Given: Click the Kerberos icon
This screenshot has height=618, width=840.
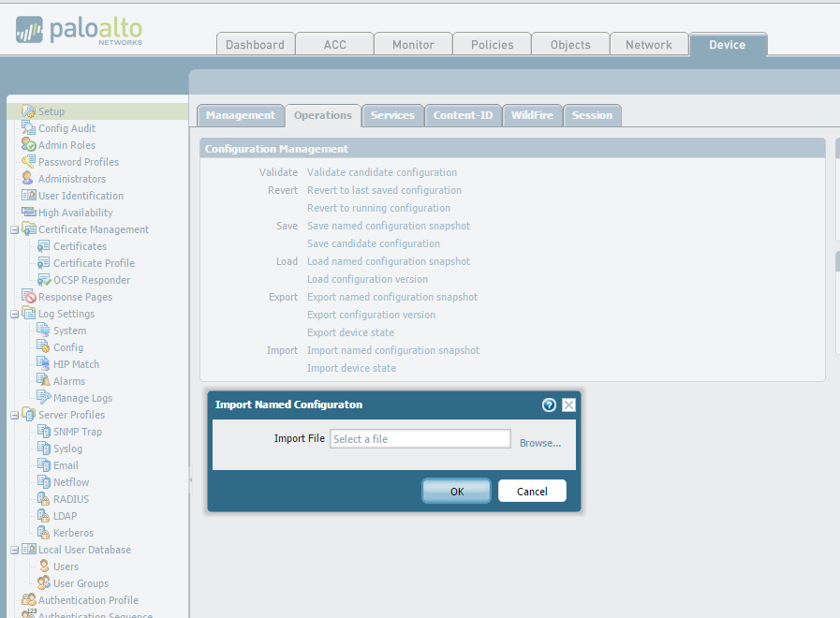Looking at the screenshot, I should pos(43,532).
